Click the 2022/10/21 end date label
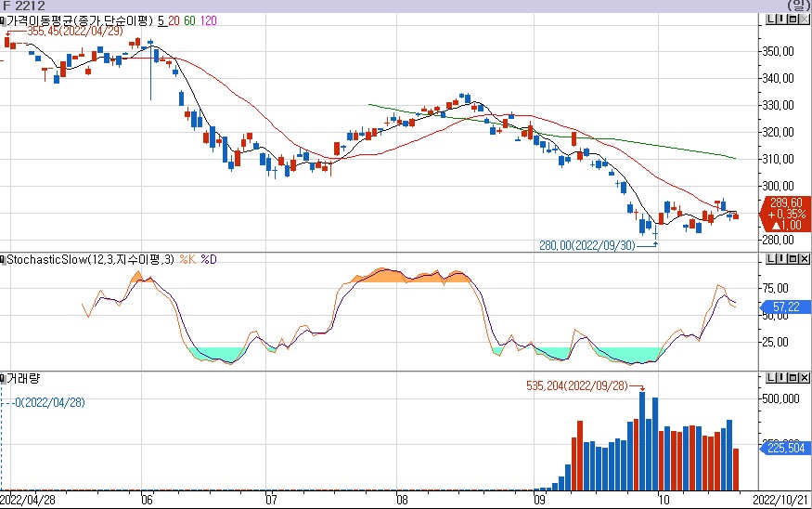812x509 pixels. coord(780,501)
